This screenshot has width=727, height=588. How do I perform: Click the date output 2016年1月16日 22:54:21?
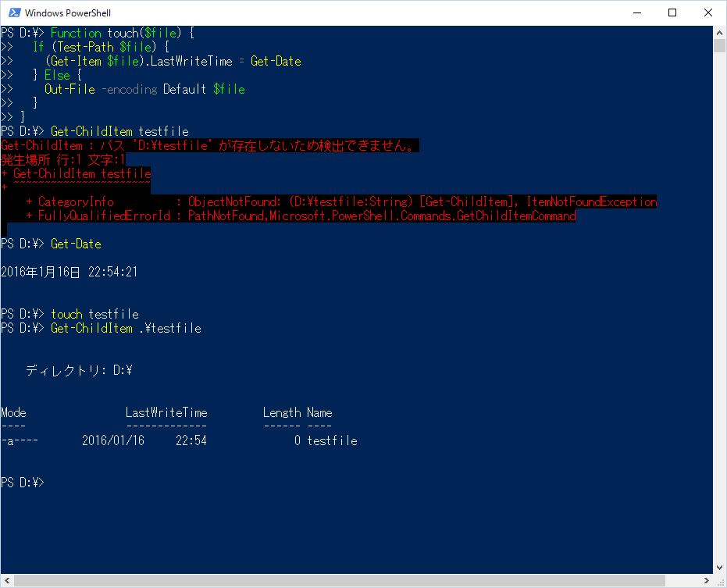tap(69, 272)
